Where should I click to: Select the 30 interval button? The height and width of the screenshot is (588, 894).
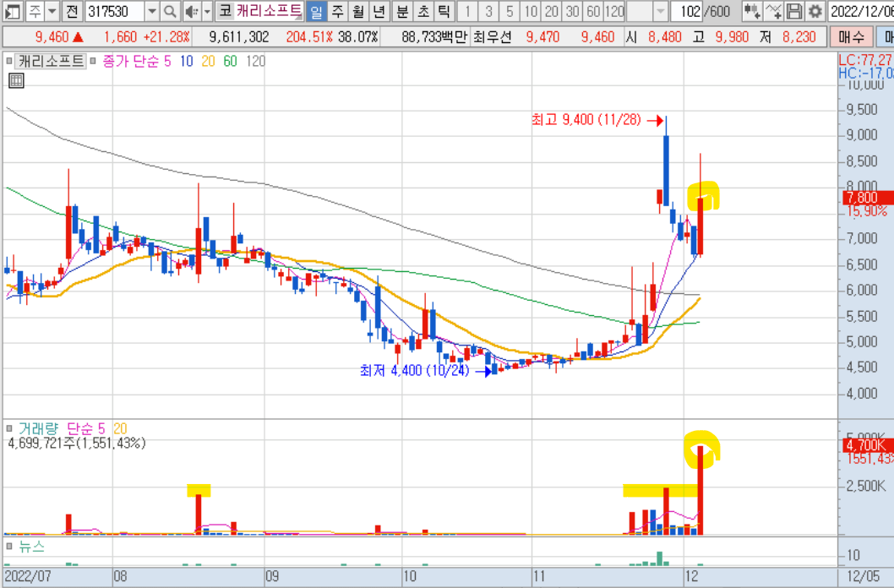point(572,11)
